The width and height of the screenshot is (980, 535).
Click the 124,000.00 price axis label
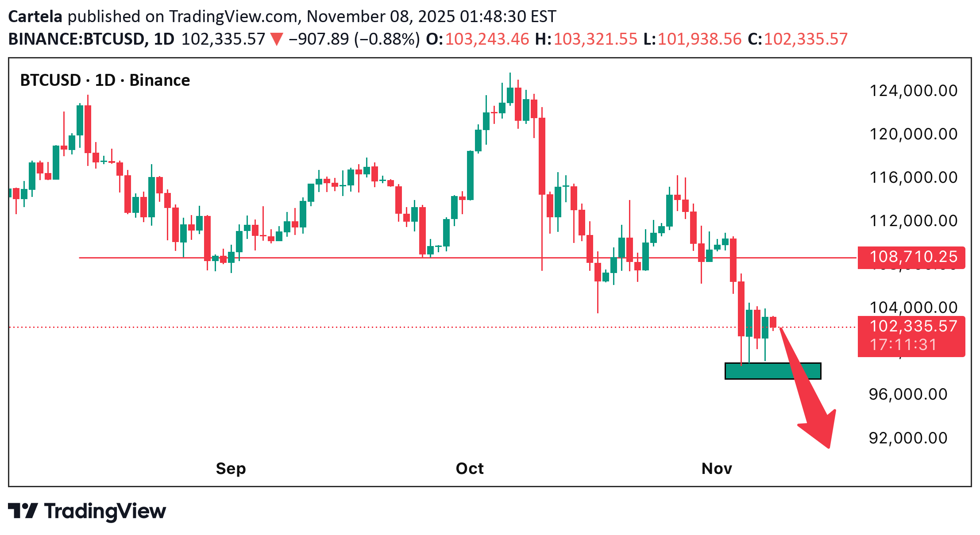[913, 91]
